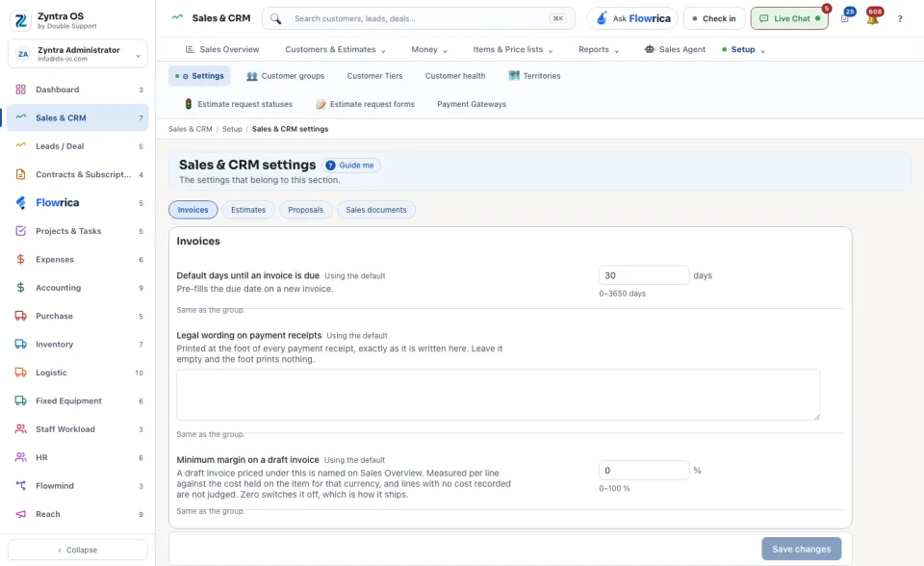The width and height of the screenshot is (924, 566).
Task: Click the Fixed Equipment truck icon
Action: [x=20, y=400]
